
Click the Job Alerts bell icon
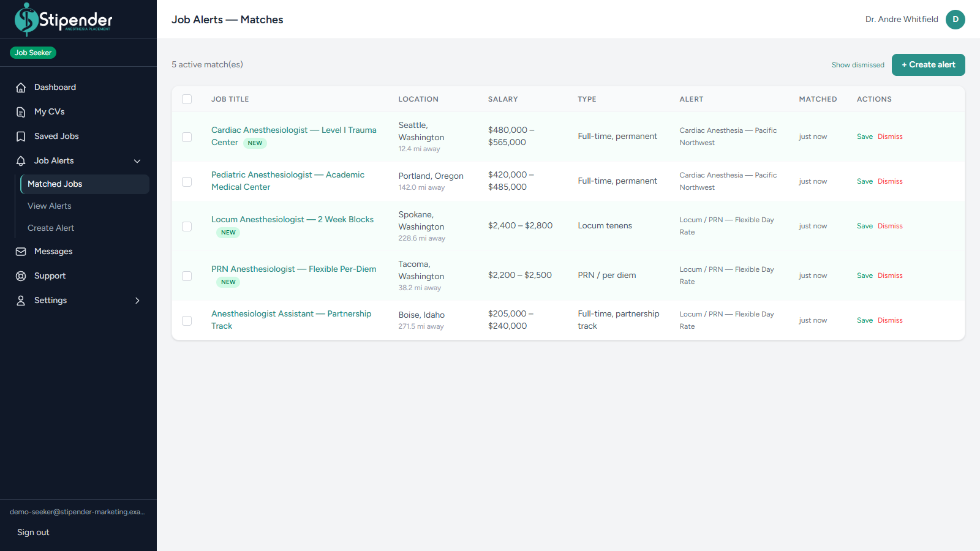click(x=21, y=161)
